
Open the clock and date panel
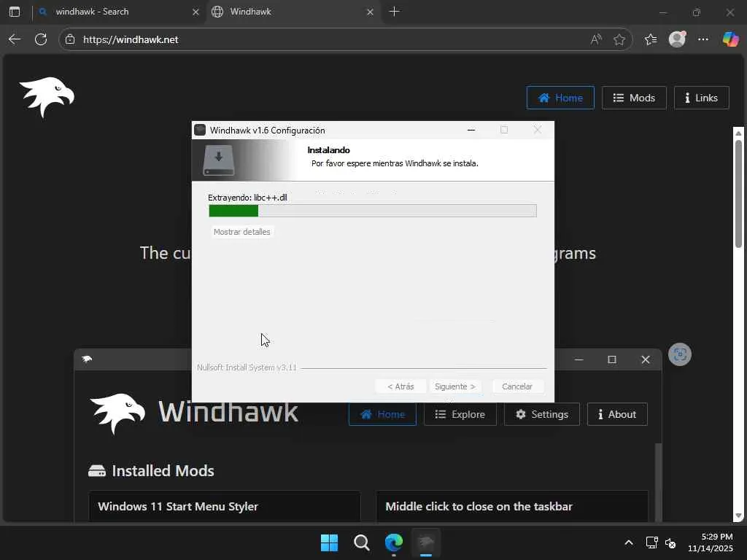(x=711, y=542)
